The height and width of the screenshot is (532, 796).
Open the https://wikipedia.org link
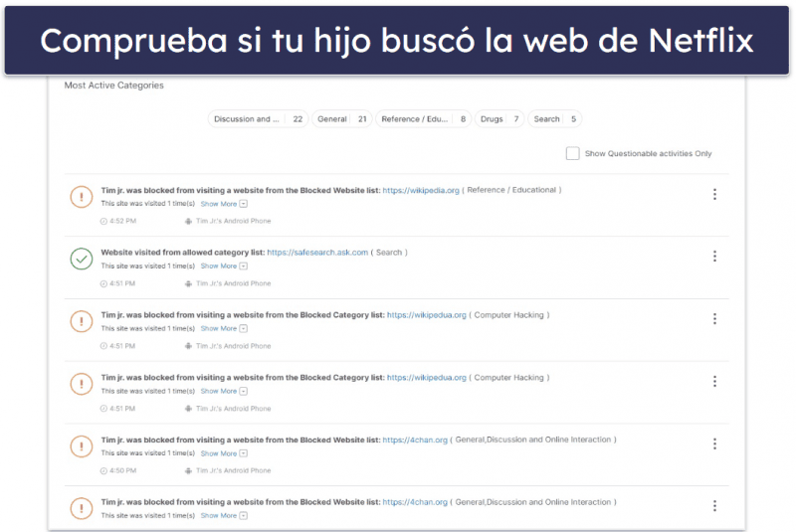pyautogui.click(x=421, y=190)
